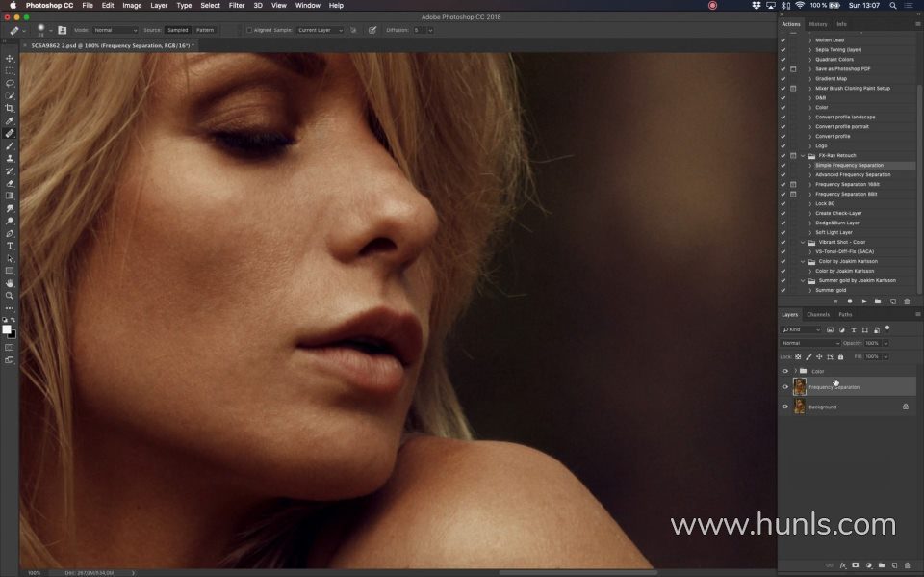Expand the Color layer group
924x577 pixels.
point(796,371)
